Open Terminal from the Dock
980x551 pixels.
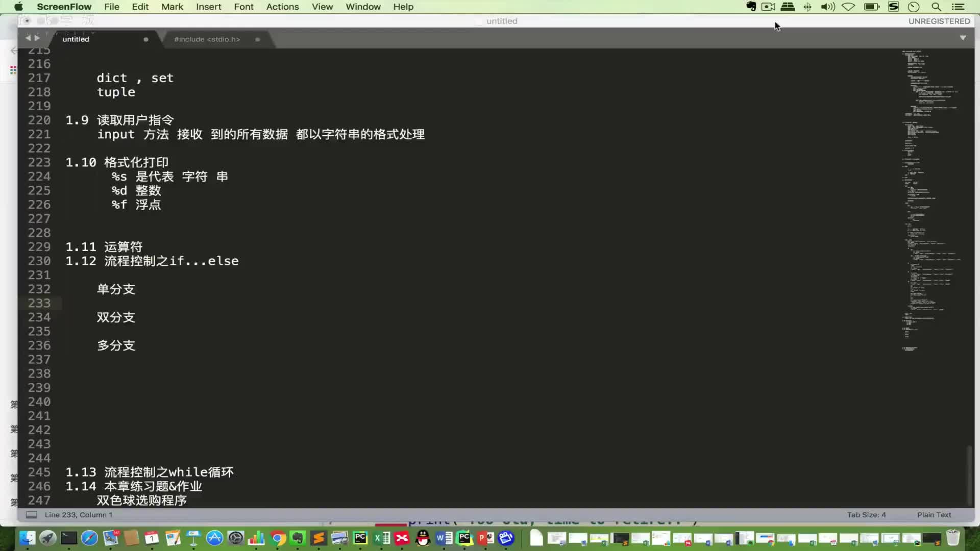pos(69,538)
